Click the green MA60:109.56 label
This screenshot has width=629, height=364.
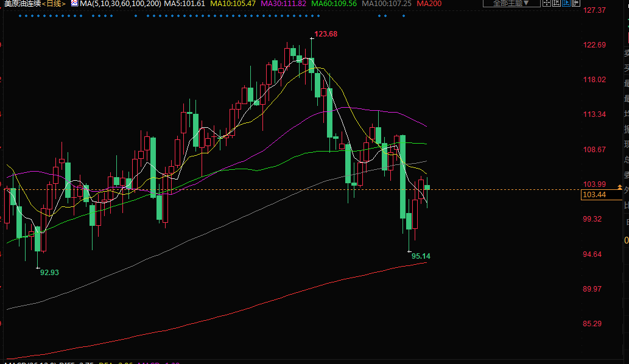tap(334, 4)
